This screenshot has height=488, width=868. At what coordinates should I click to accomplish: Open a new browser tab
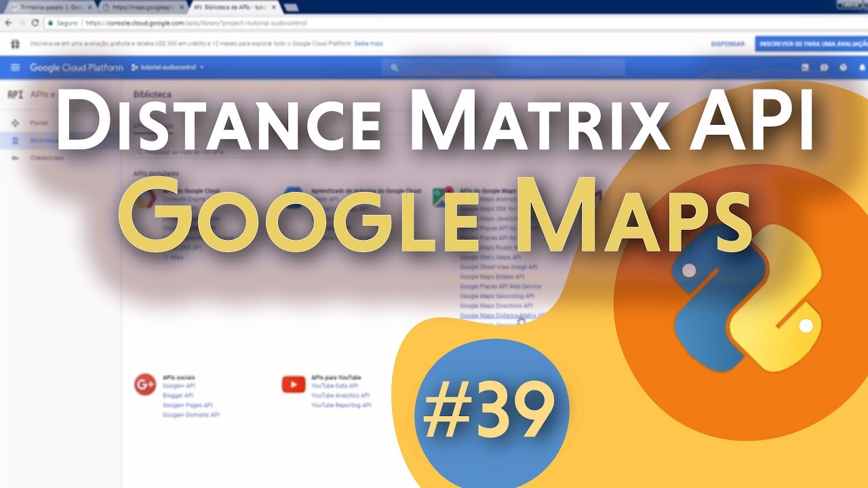[292, 7]
